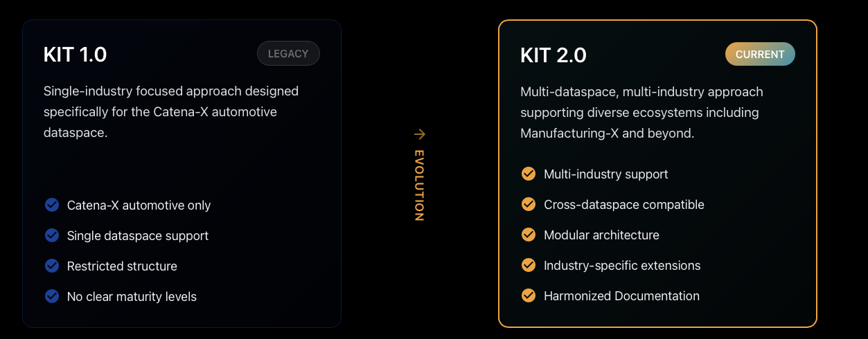Click the vertical EVOLUTION label

point(419,185)
